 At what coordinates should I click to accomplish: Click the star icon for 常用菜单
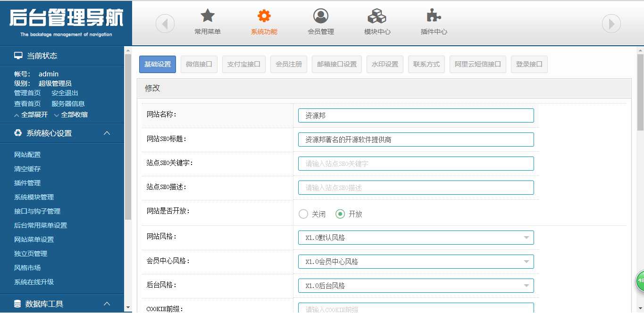(x=208, y=16)
